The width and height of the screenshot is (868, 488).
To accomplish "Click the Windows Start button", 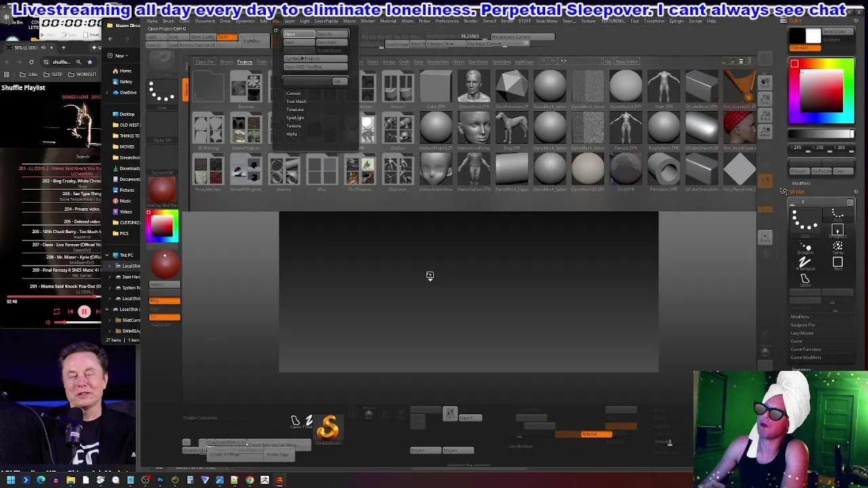I will click(11, 481).
